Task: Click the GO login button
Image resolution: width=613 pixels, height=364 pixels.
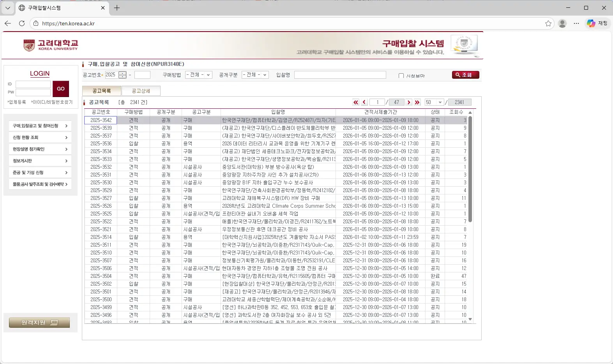Action: pyautogui.click(x=61, y=89)
